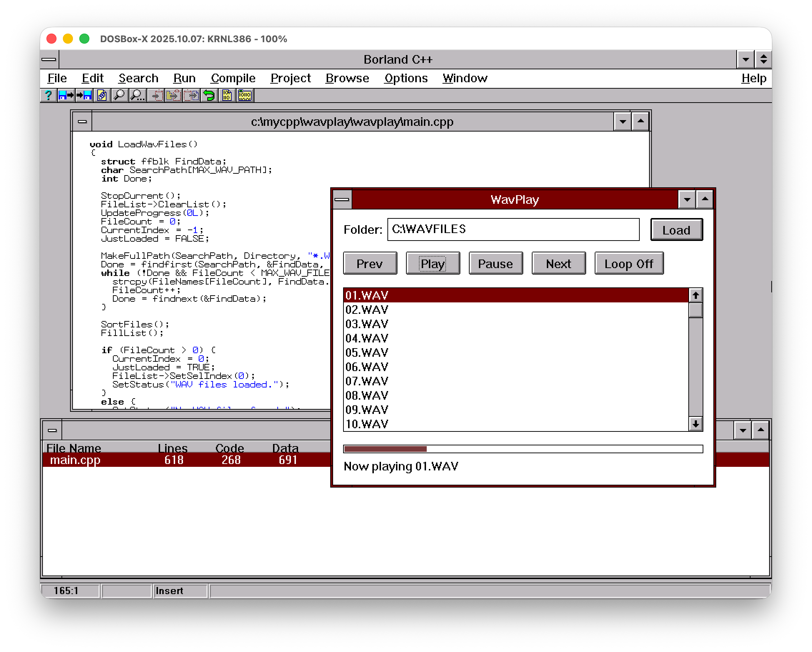This screenshot has width=812, height=652.
Task: Click the Data value 691 for main.cpp
Action: (x=288, y=460)
